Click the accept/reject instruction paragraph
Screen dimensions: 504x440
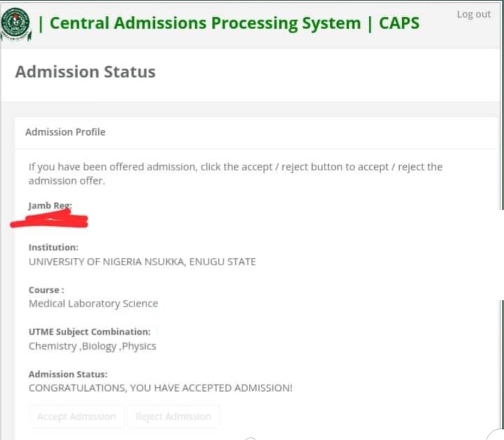[x=235, y=174]
